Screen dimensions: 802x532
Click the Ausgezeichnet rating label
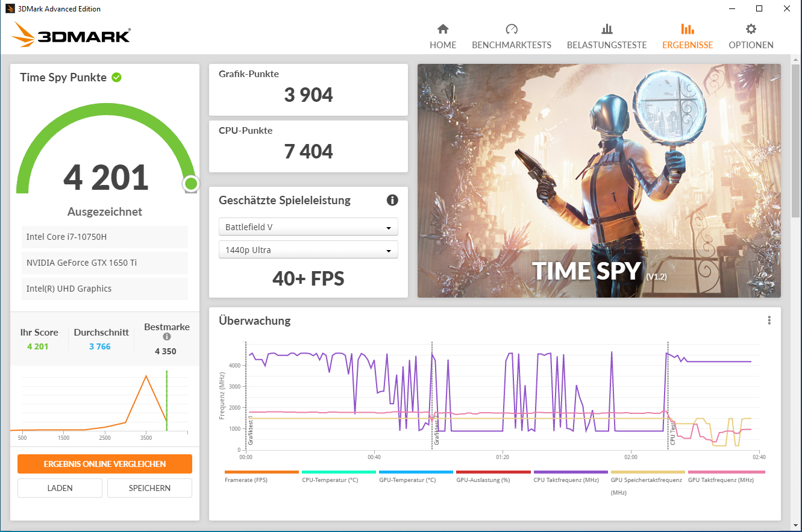pyautogui.click(x=105, y=212)
